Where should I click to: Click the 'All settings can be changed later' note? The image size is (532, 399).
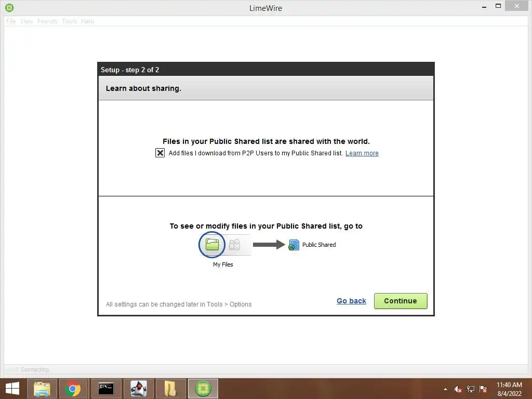pos(179,304)
